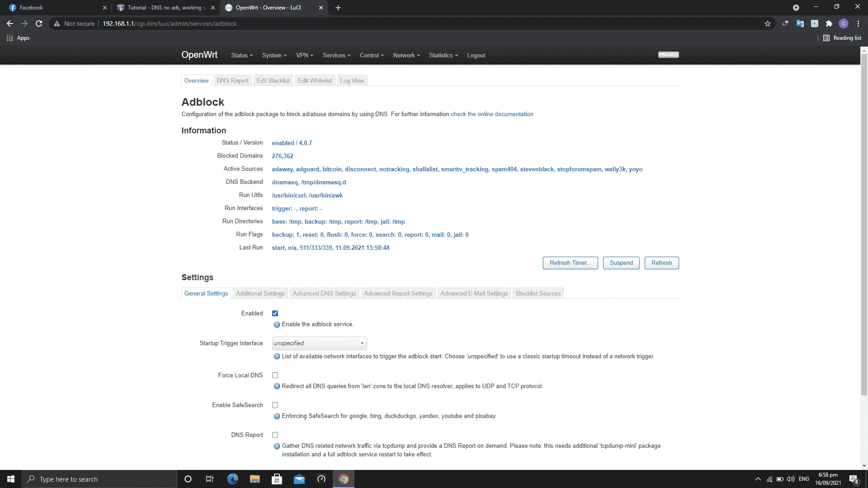Expand the Status menu
The image size is (868, 488).
click(x=242, y=55)
